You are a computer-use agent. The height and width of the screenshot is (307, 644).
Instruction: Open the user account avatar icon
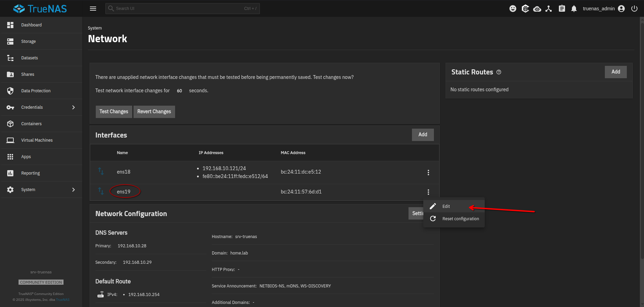[x=621, y=9]
